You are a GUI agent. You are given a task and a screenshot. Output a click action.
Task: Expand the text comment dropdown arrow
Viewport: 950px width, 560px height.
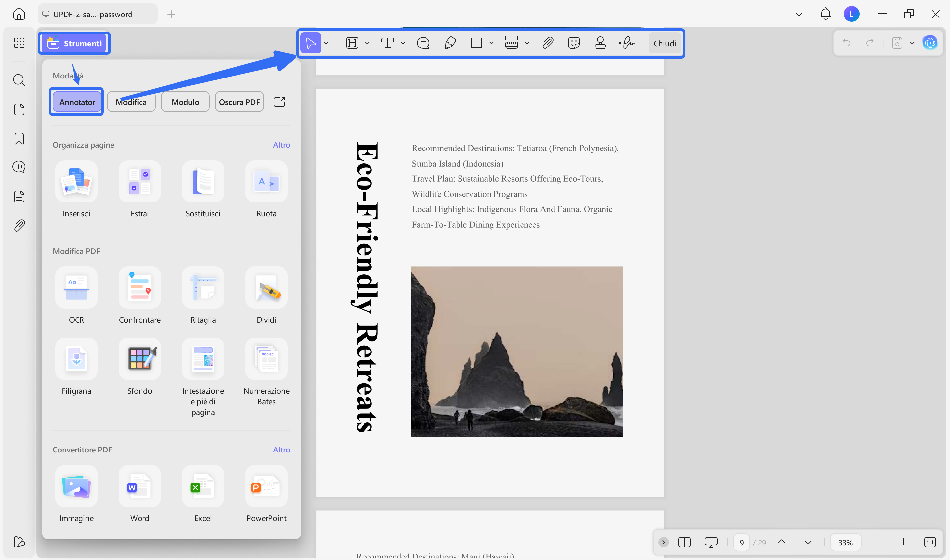coord(403,43)
